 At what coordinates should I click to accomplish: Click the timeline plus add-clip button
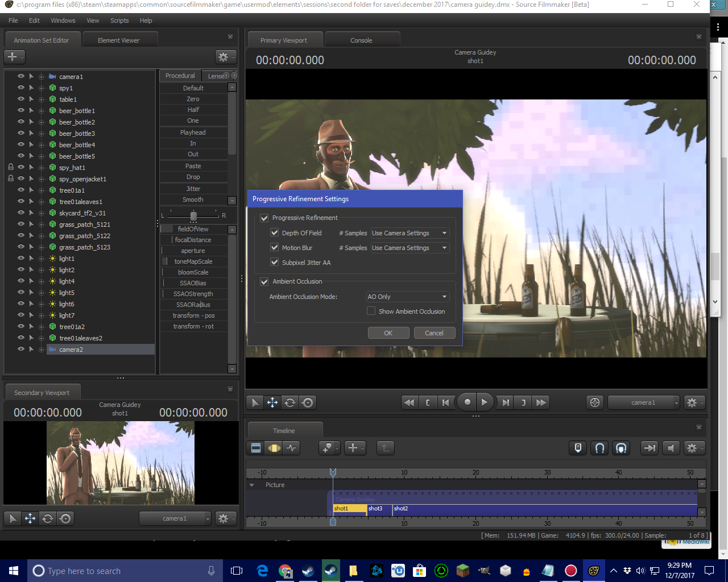pos(355,448)
